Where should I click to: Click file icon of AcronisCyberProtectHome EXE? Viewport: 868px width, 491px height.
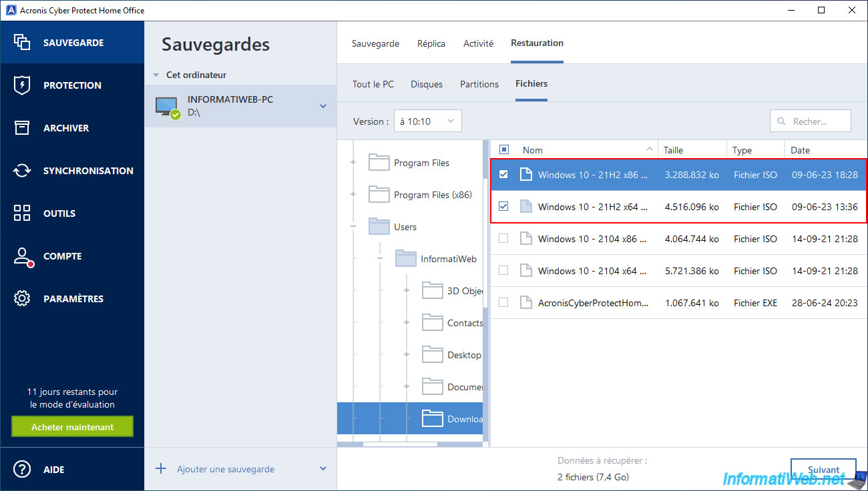pos(526,303)
